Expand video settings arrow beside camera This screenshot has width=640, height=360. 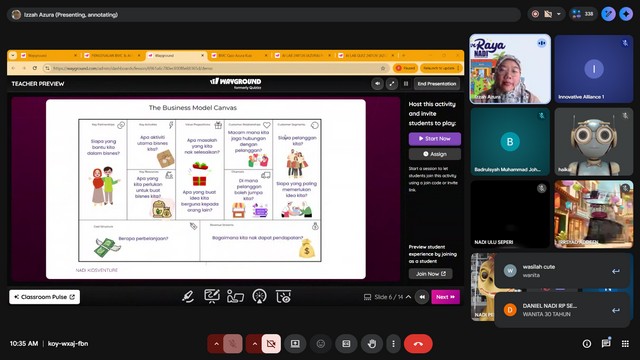pyautogui.click(x=254, y=344)
